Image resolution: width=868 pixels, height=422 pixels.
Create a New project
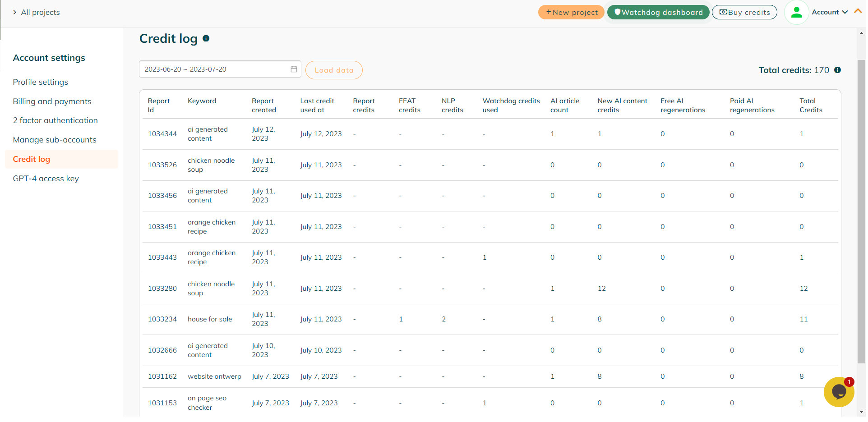point(571,12)
